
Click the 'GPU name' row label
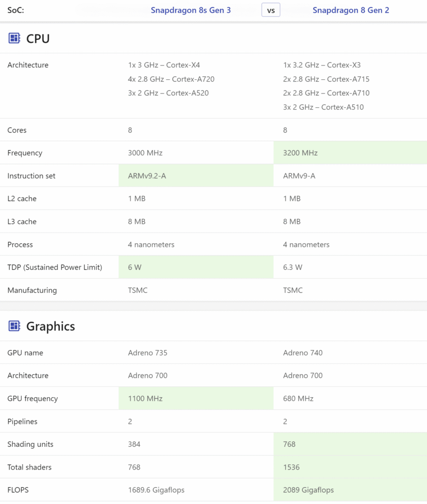point(25,353)
